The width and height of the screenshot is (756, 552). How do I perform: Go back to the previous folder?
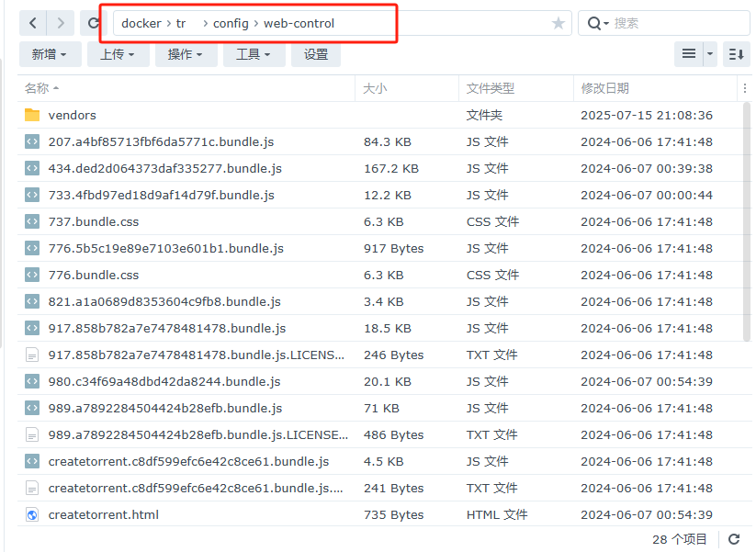coord(33,23)
